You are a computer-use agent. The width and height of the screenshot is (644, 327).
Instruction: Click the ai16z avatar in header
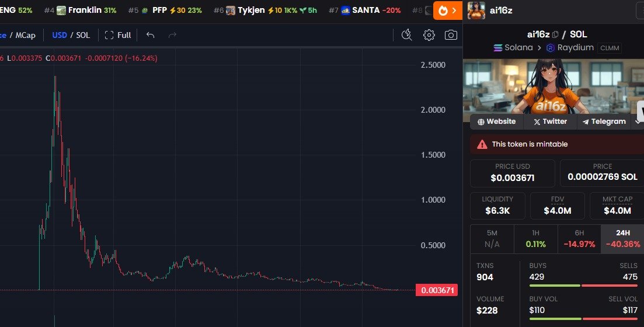[476, 11]
